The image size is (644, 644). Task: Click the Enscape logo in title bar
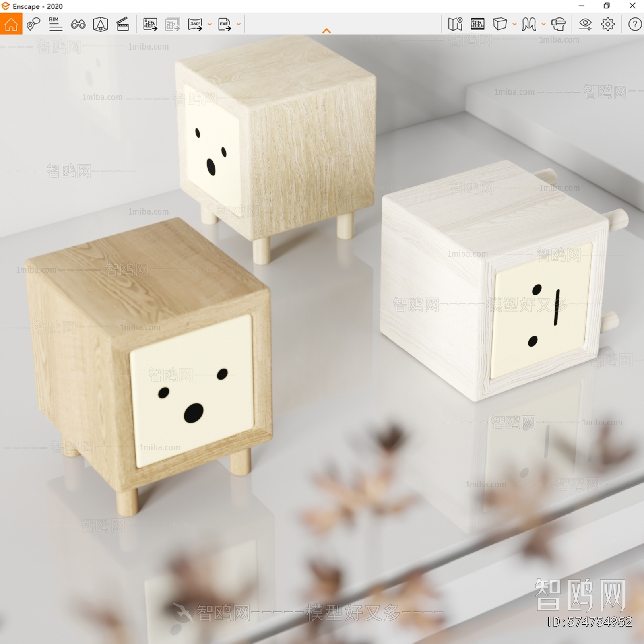point(6,6)
